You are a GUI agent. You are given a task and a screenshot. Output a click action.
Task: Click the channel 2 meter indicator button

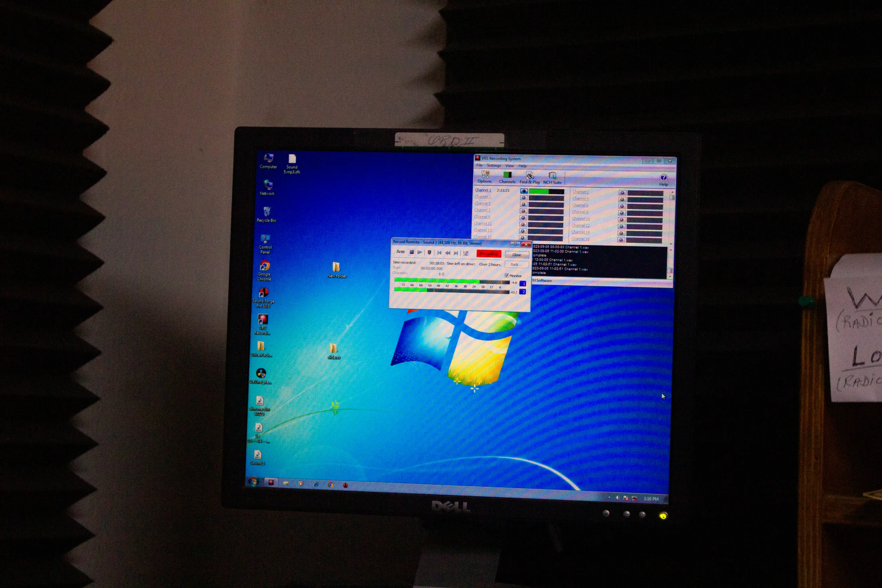[x=522, y=292]
